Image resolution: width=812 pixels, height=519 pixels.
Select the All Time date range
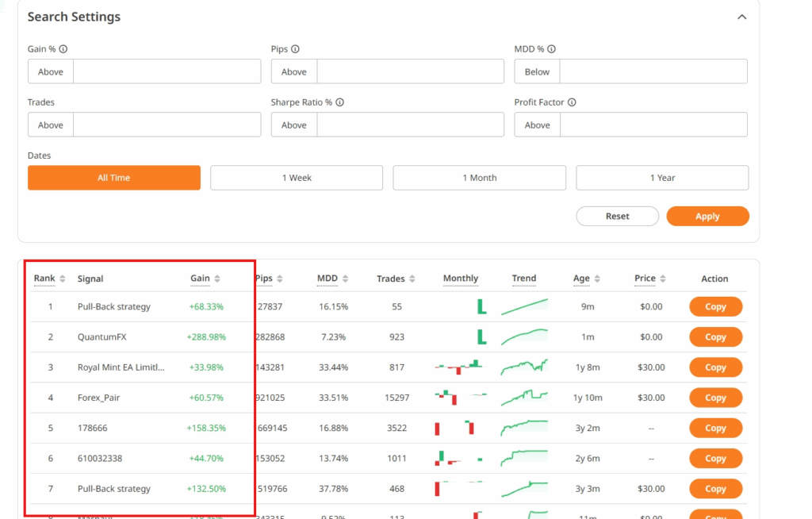tap(113, 178)
